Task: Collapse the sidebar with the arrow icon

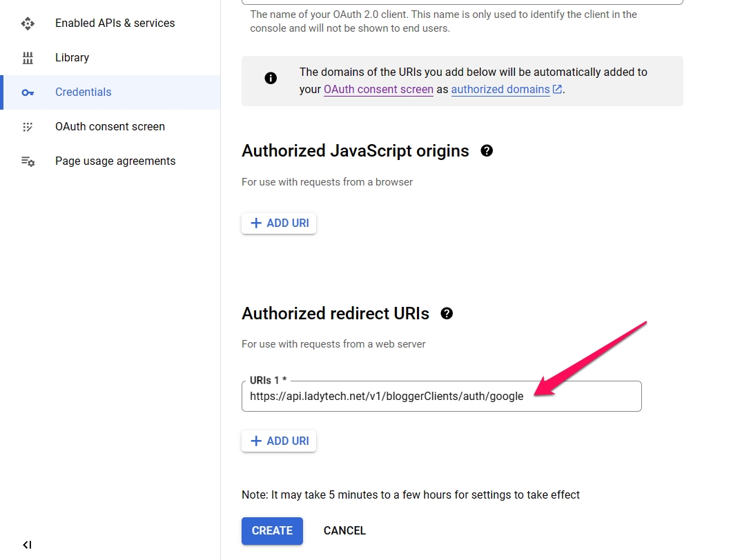Action: tap(28, 545)
